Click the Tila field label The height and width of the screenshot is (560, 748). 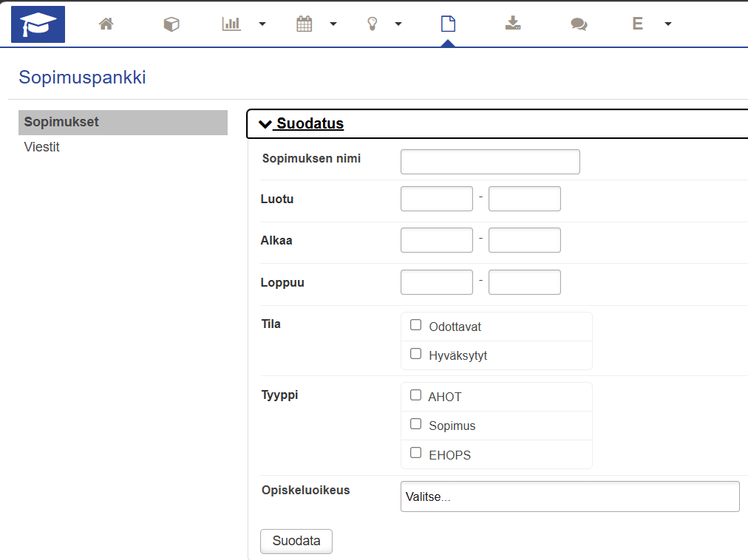coord(271,324)
